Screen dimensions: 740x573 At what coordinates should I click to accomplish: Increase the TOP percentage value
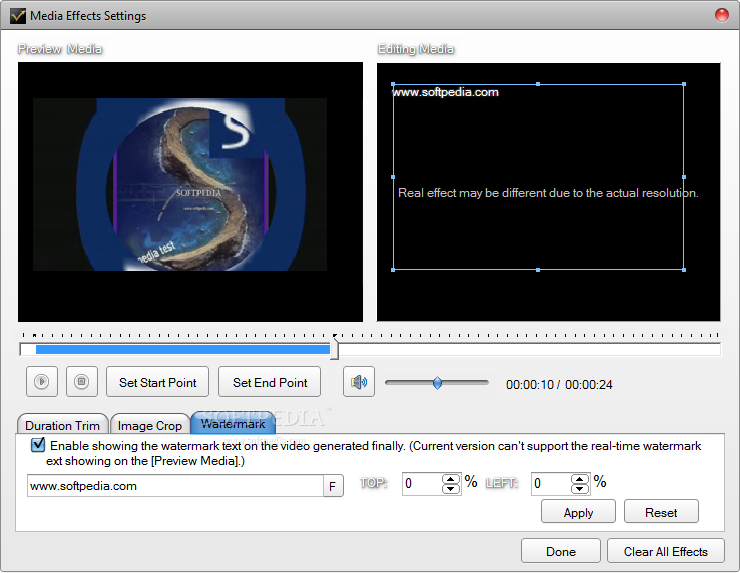coord(450,479)
